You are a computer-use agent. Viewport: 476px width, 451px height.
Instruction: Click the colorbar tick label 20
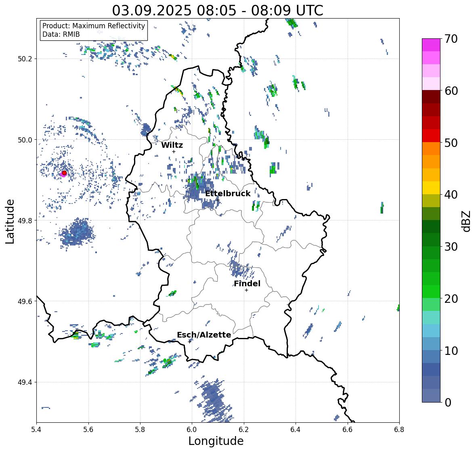pos(451,299)
